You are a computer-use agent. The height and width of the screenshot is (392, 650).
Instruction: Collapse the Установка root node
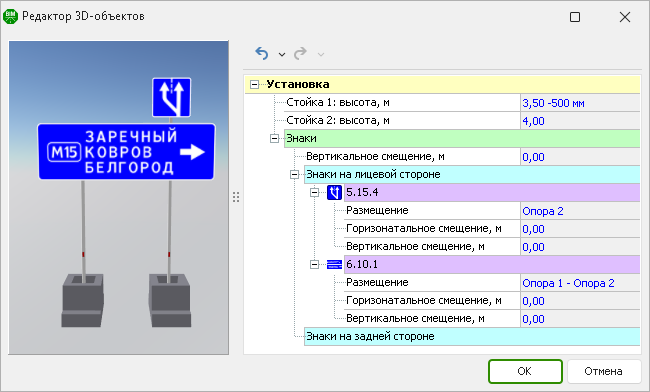point(255,85)
